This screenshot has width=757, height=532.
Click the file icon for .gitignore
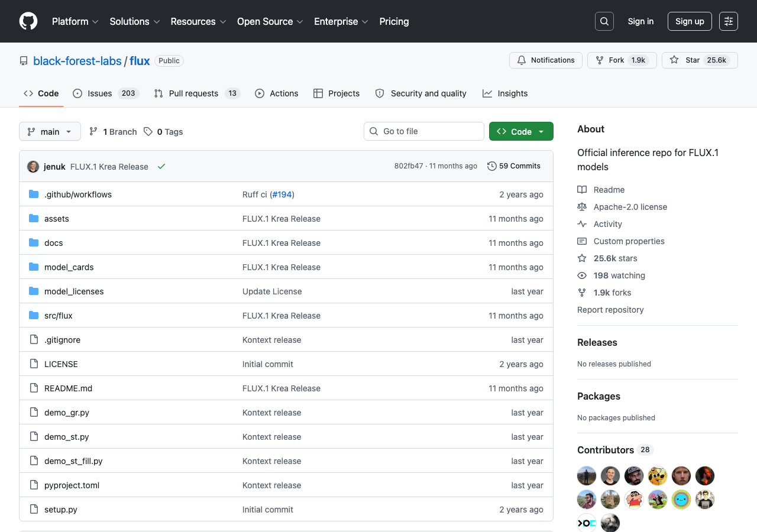(x=34, y=340)
